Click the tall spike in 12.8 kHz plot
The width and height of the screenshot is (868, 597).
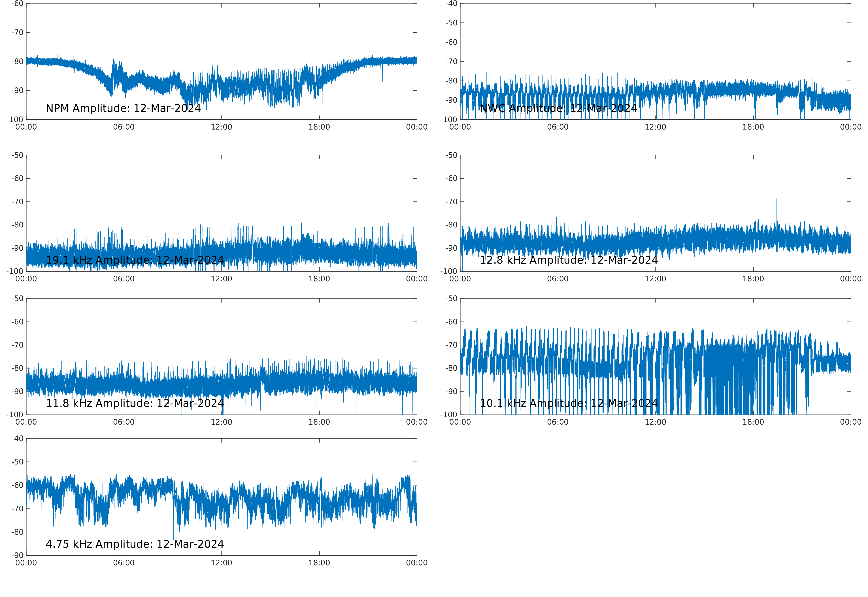click(776, 209)
